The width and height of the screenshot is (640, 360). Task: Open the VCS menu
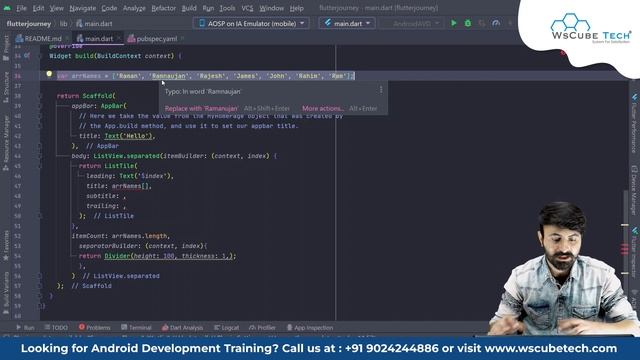click(x=247, y=8)
